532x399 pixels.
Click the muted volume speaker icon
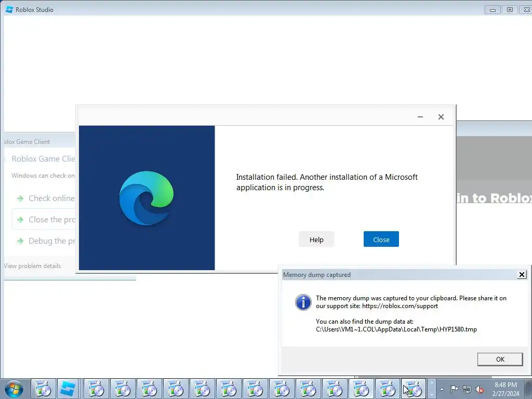(480, 389)
